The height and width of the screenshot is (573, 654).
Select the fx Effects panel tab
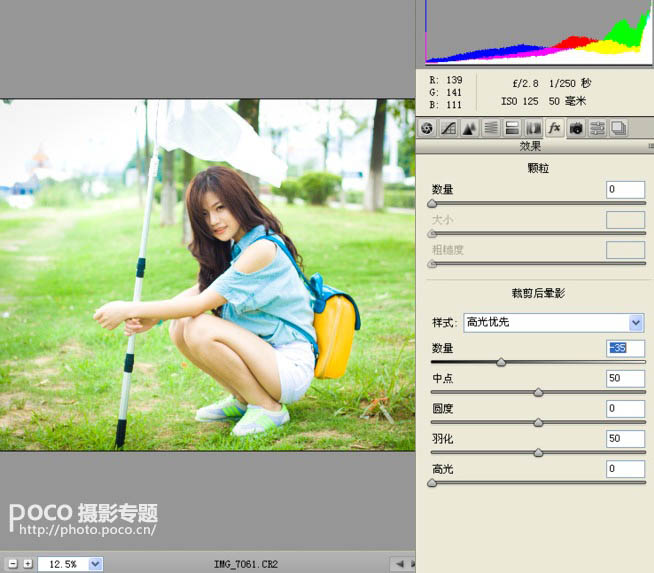coord(555,128)
